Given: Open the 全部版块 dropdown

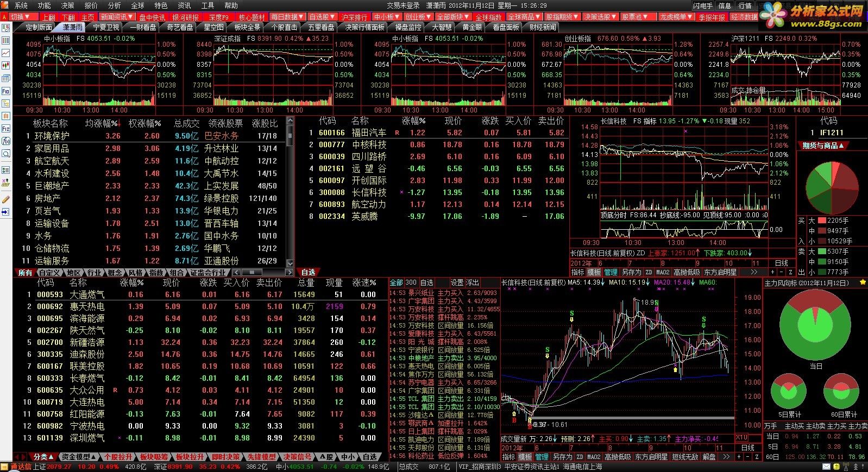Looking at the screenshot, I should click(x=453, y=17).
